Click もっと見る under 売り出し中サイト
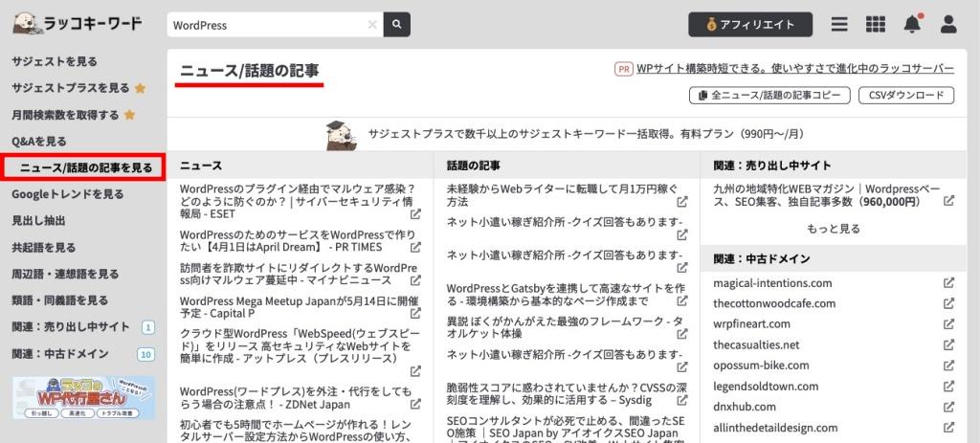The width and height of the screenshot is (980, 443). [834, 229]
